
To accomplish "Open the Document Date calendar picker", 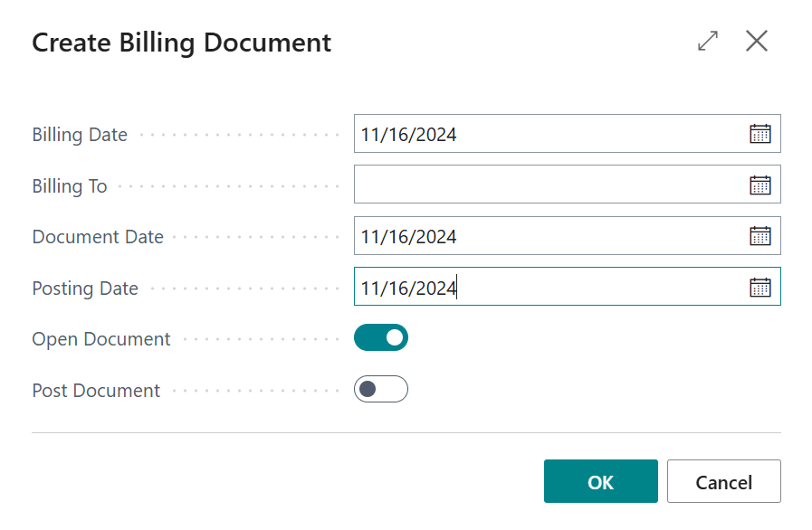I will [x=759, y=236].
